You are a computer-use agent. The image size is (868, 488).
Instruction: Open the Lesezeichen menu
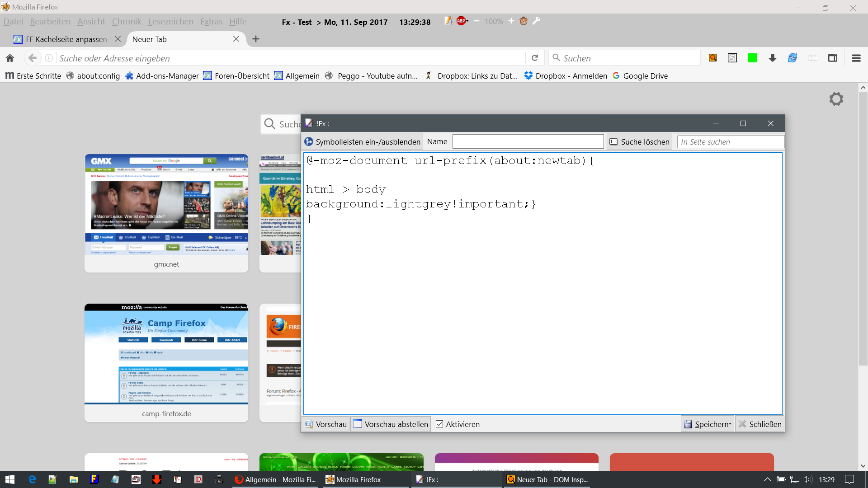tap(170, 22)
